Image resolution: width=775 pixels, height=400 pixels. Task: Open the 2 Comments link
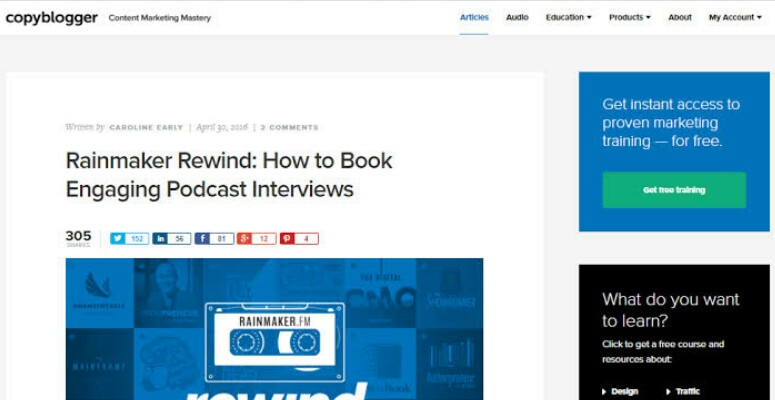[x=289, y=128]
